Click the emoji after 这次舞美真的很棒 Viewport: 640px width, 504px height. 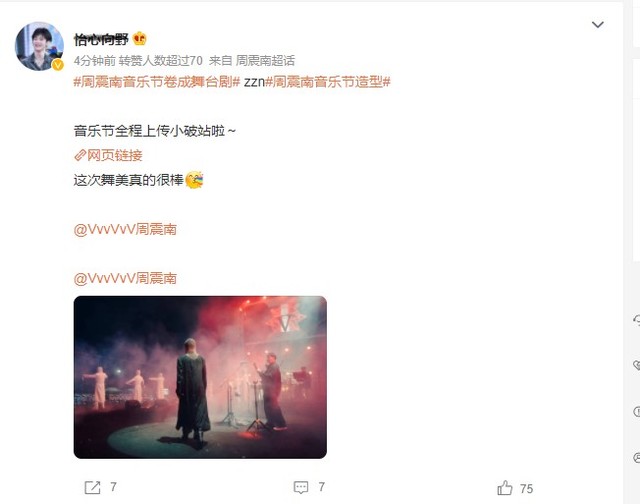click(194, 180)
